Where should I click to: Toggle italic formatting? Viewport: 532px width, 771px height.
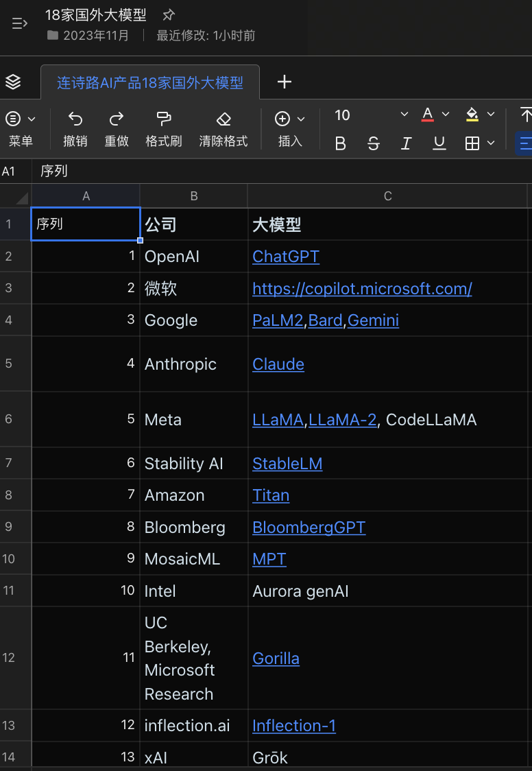click(406, 143)
